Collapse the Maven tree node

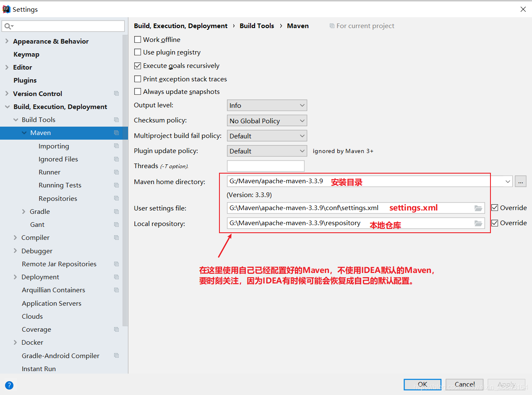24,133
